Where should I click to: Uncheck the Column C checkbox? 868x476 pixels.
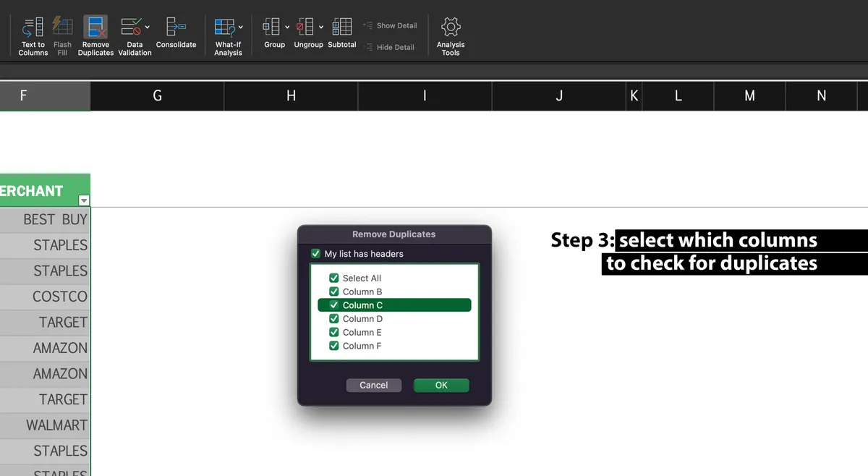pos(334,305)
